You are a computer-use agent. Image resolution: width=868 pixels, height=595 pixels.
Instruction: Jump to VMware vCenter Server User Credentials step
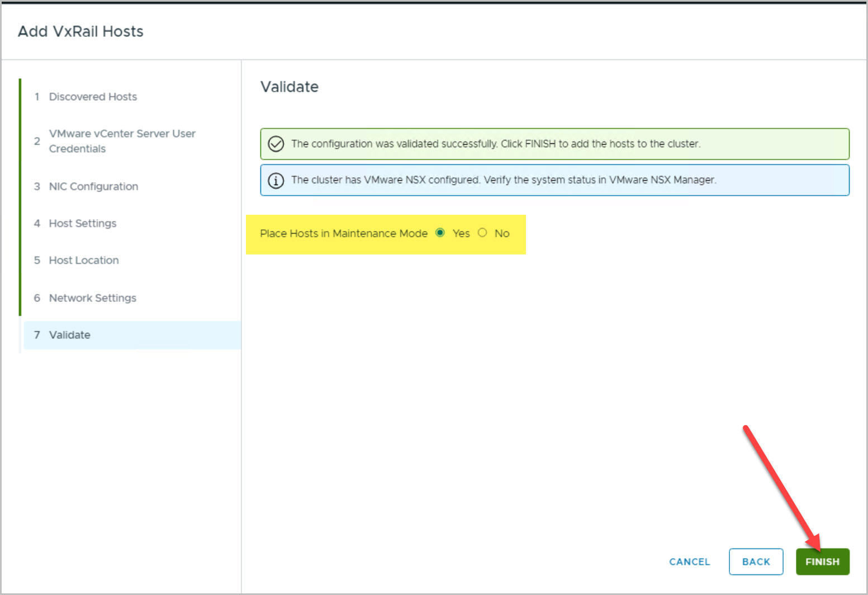point(122,141)
